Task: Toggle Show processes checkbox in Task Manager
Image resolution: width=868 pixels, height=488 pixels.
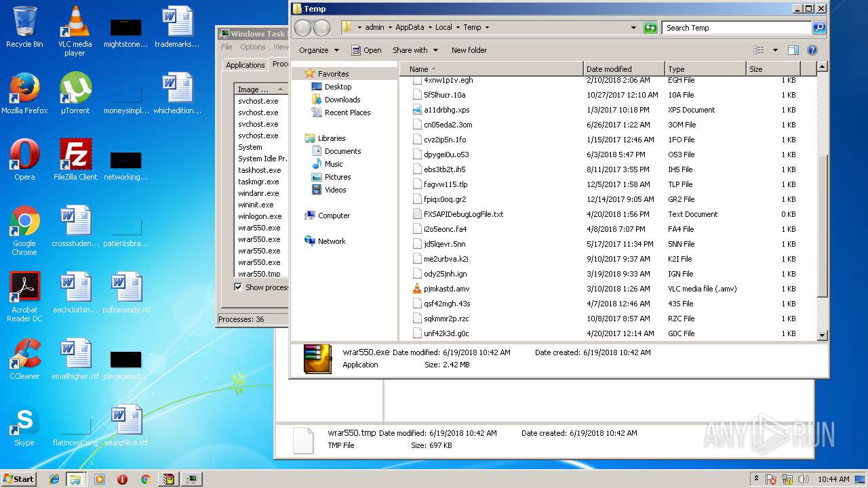Action: click(238, 287)
